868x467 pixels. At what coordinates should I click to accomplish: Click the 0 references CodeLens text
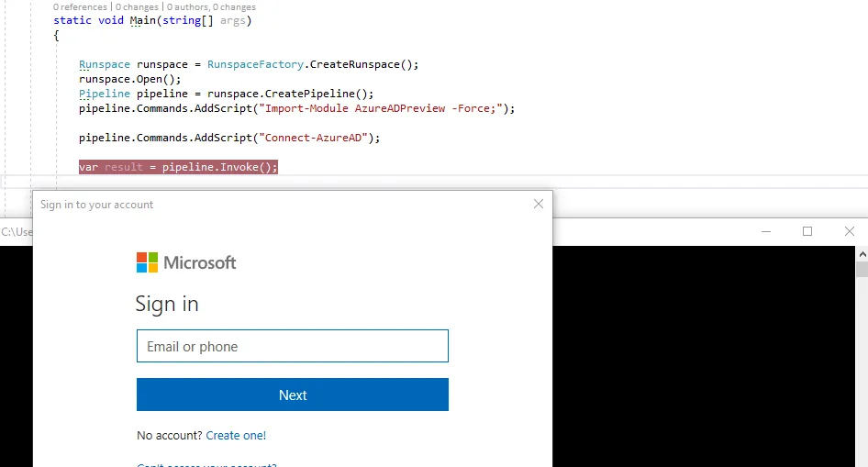point(80,6)
